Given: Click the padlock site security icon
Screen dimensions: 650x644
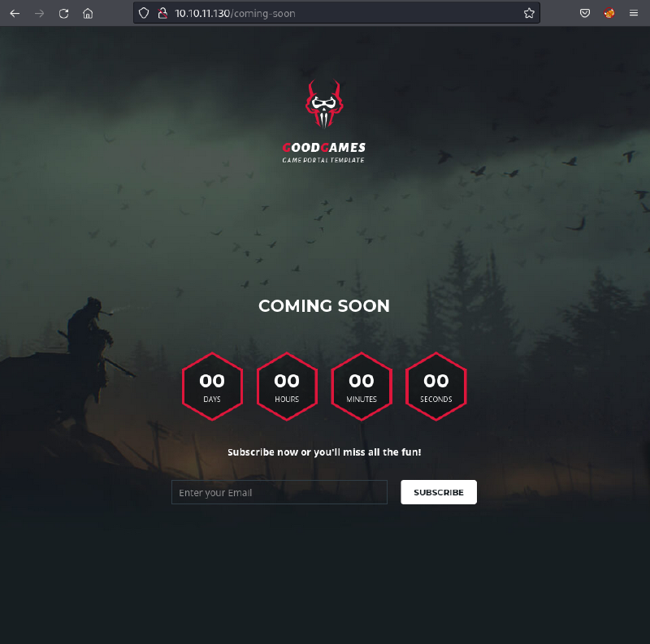Looking at the screenshot, I should tap(162, 13).
